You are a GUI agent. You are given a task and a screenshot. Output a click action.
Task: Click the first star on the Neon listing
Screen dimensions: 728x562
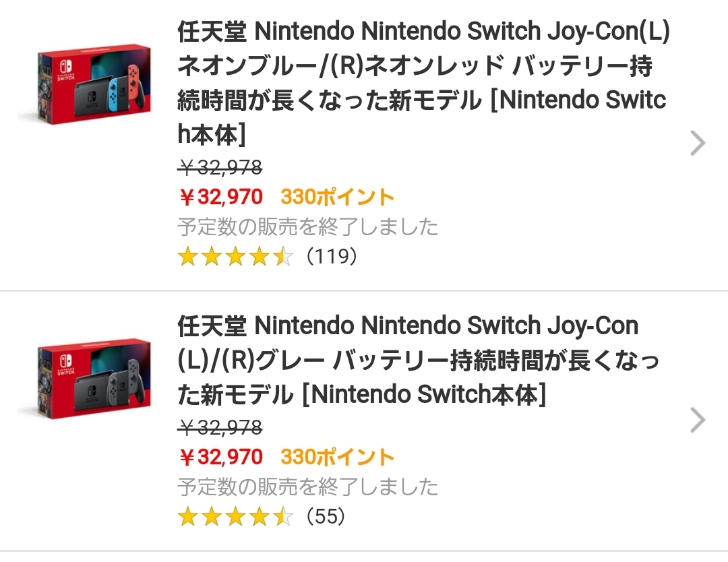187,257
